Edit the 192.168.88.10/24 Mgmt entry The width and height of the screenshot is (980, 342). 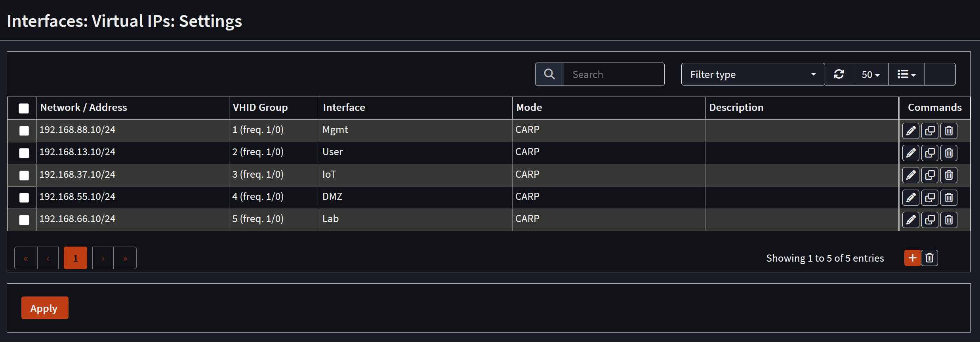coord(911,131)
